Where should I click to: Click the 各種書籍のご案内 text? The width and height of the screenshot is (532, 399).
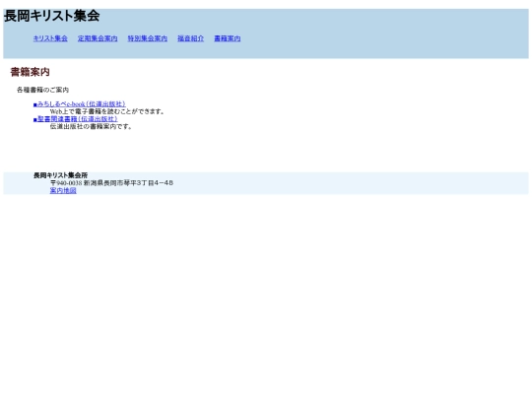click(x=42, y=90)
